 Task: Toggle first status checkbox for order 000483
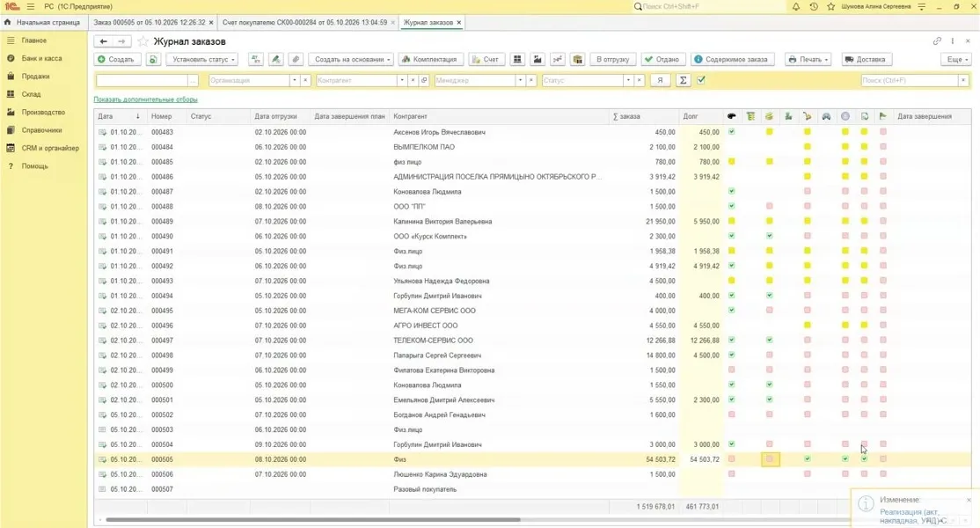pyautogui.click(x=731, y=132)
